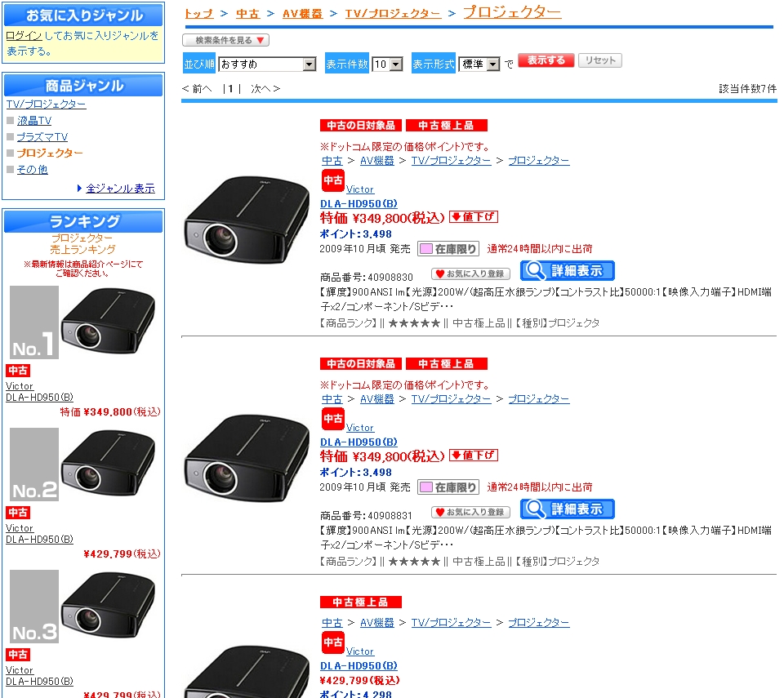Open the 全ジャンル表示 link
Screen dimensions: 784x698
(x=121, y=189)
